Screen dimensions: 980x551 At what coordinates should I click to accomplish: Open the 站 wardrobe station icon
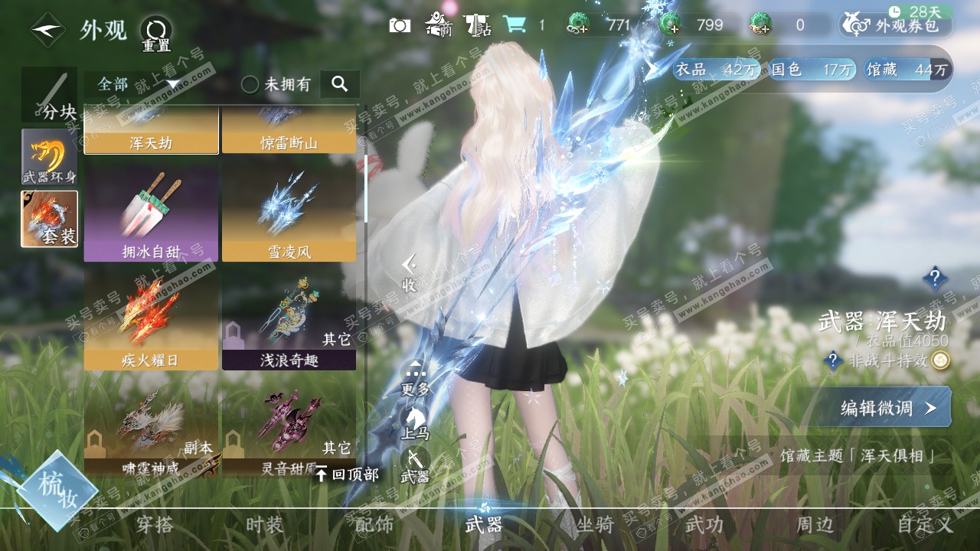coord(479,25)
